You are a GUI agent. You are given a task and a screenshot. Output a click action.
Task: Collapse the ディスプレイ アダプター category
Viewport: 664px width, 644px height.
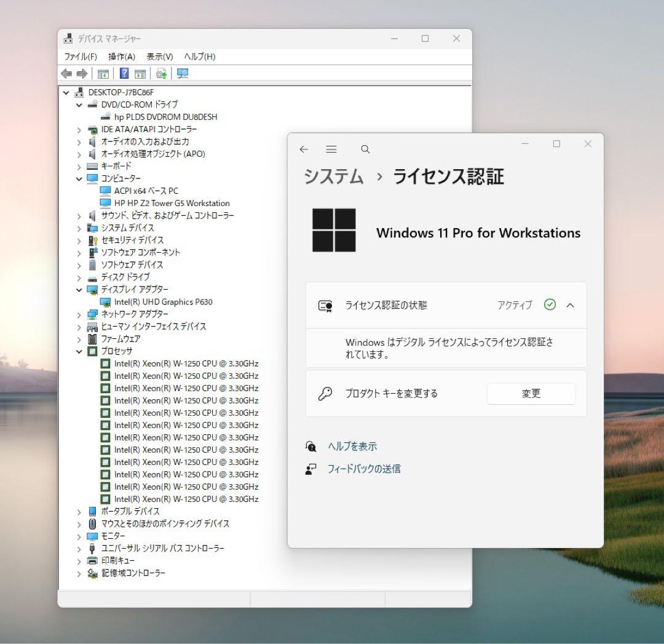pyautogui.click(x=79, y=290)
